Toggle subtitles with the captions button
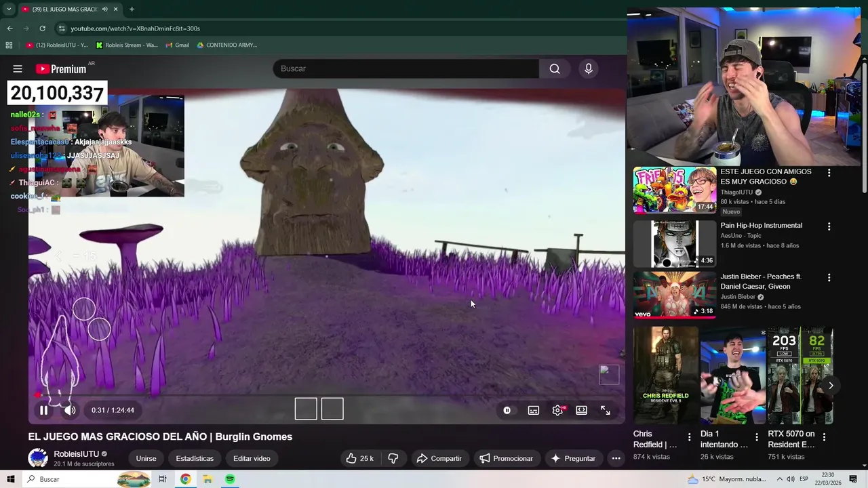Image resolution: width=868 pixels, height=488 pixels. (x=534, y=410)
